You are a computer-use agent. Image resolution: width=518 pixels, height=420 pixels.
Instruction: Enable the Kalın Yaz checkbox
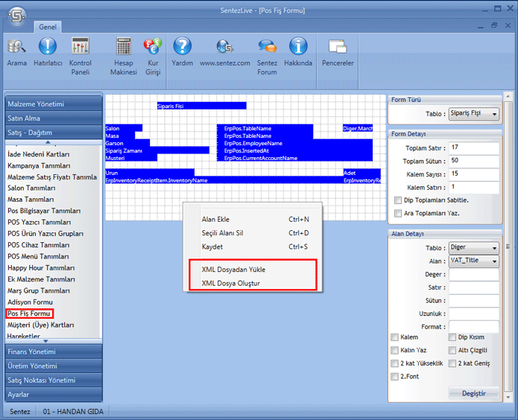point(394,350)
